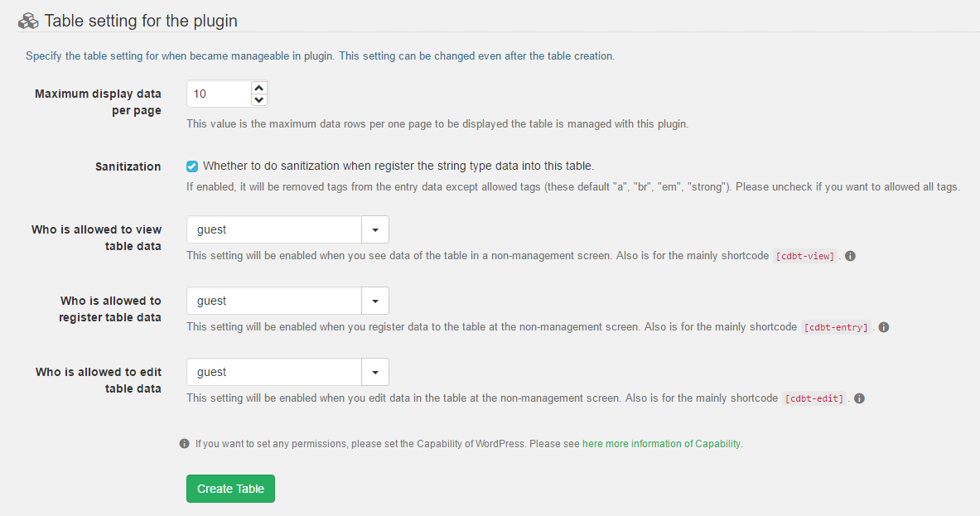980x516 pixels.
Task: Toggle sanitization via its checkbox label text
Action: point(398,166)
